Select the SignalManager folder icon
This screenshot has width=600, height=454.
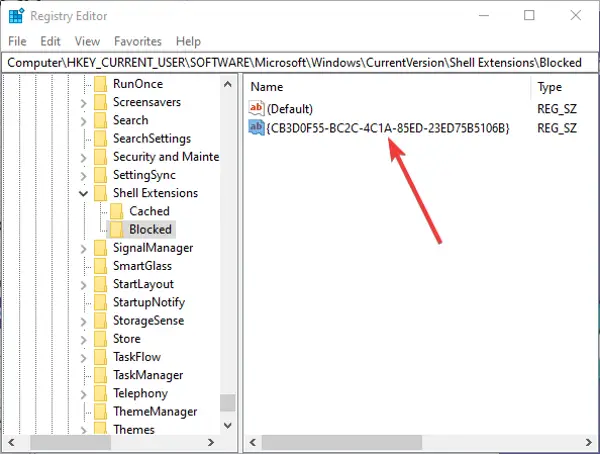tap(101, 248)
